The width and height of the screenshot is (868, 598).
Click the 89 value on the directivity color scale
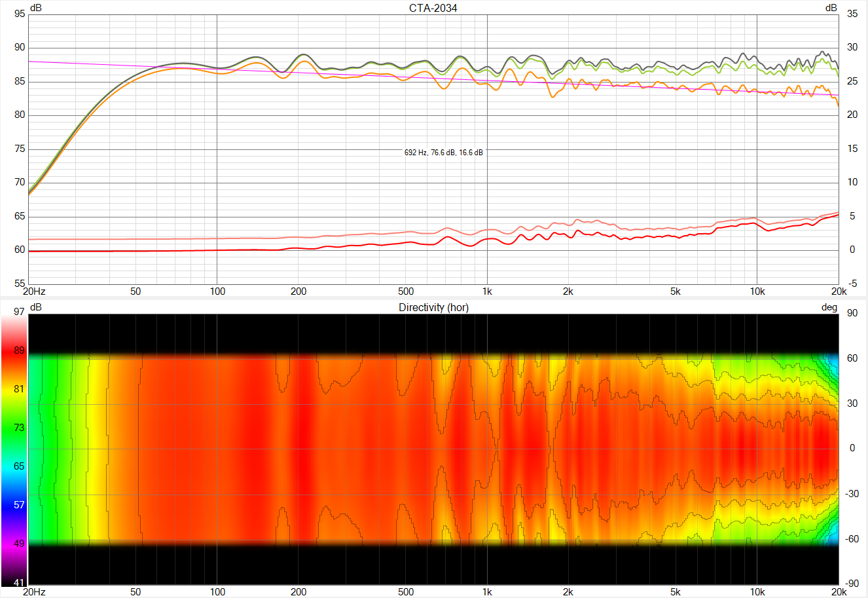point(20,350)
